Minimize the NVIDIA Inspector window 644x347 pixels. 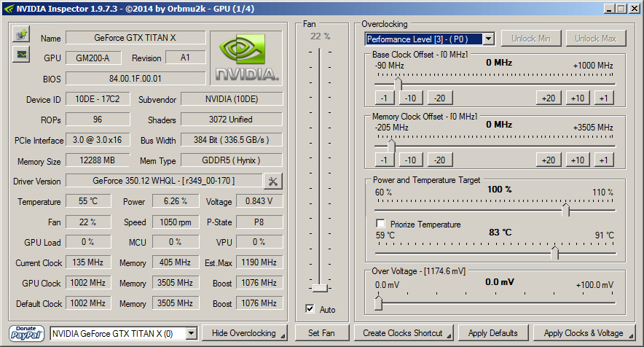click(x=609, y=9)
